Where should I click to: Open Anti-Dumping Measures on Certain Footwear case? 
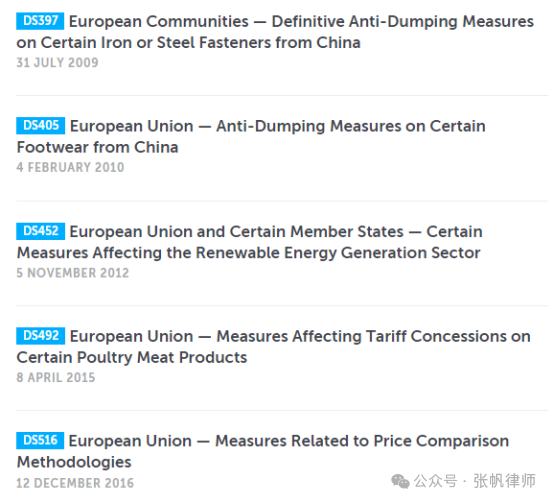click(x=251, y=136)
